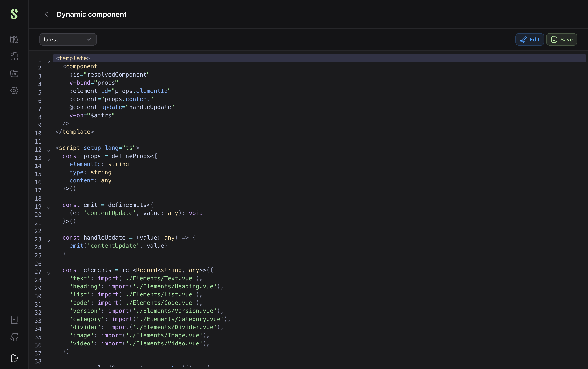Collapse the script setup block fold arrow
588x369 pixels.
[49, 151]
